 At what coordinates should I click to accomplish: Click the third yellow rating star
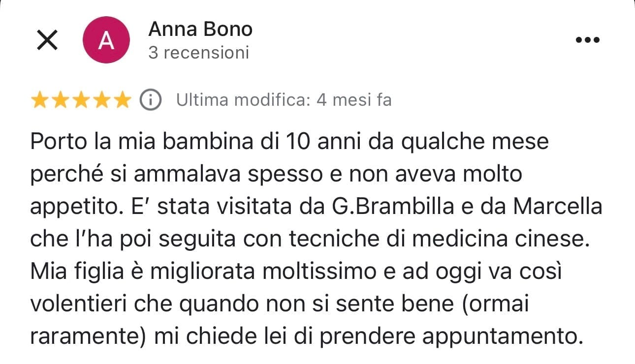click(x=80, y=100)
